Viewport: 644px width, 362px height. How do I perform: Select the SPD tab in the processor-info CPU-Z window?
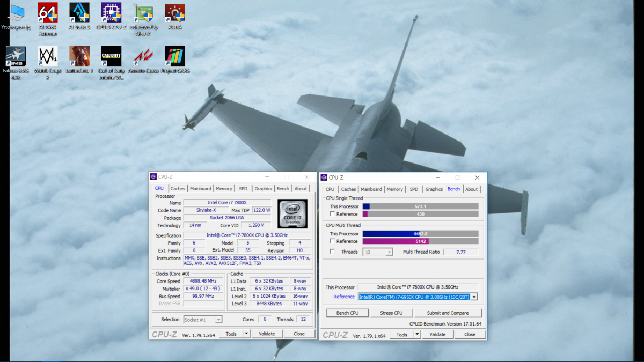[244, 189]
